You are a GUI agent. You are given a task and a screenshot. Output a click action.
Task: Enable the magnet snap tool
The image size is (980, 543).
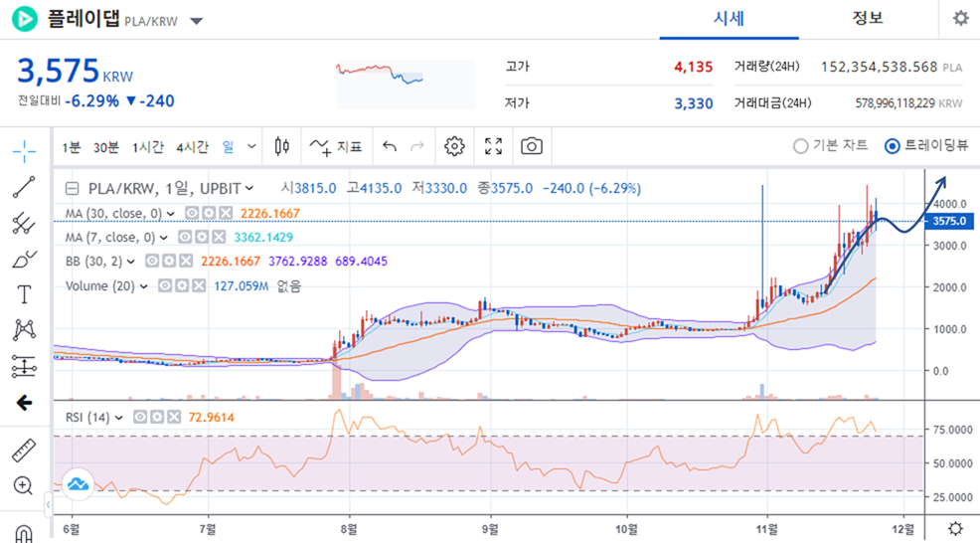point(24,534)
